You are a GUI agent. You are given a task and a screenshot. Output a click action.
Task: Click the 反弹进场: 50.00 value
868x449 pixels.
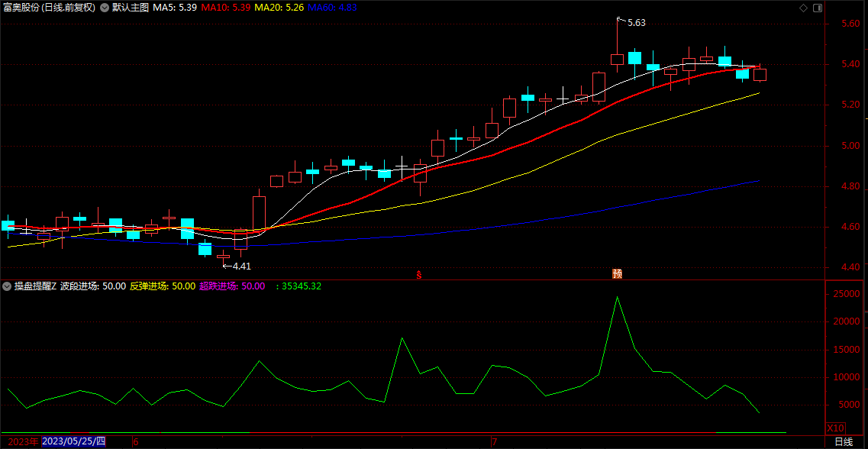coord(162,286)
